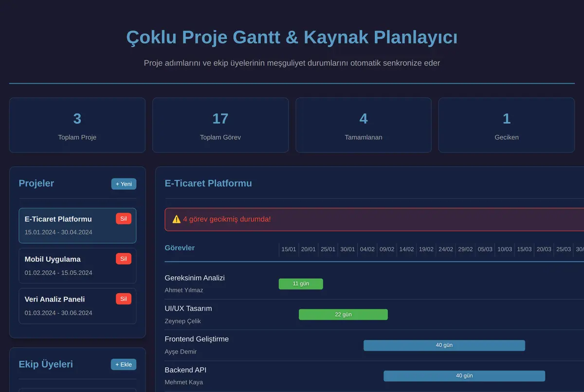Click the Backend API 40 gün bar

(464, 376)
